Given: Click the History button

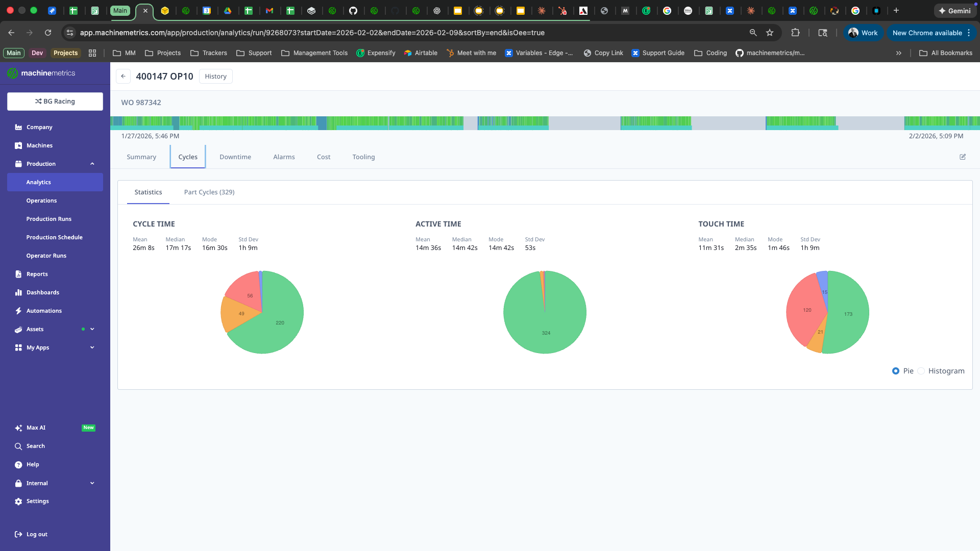Looking at the screenshot, I should click(215, 76).
